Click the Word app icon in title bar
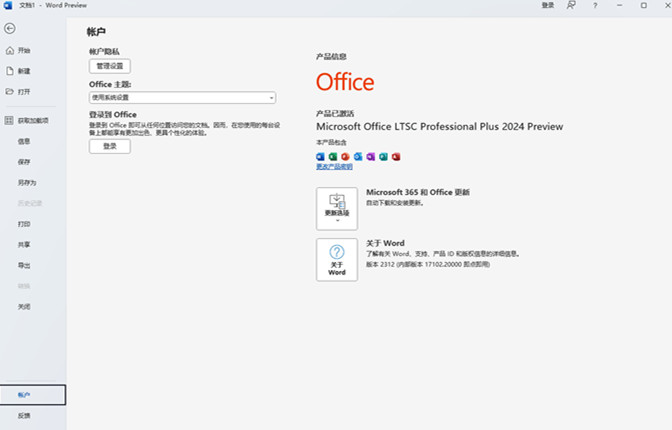Image resolution: width=672 pixels, height=430 pixels. click(8, 5)
